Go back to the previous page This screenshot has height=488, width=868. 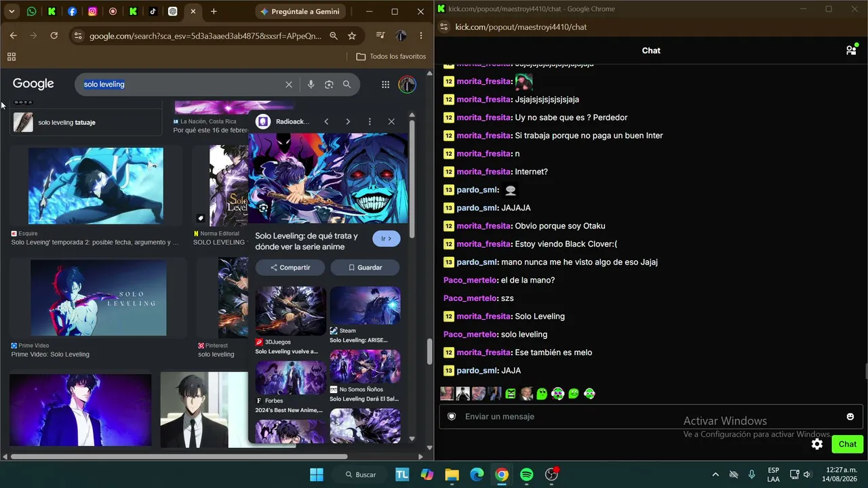click(x=14, y=36)
